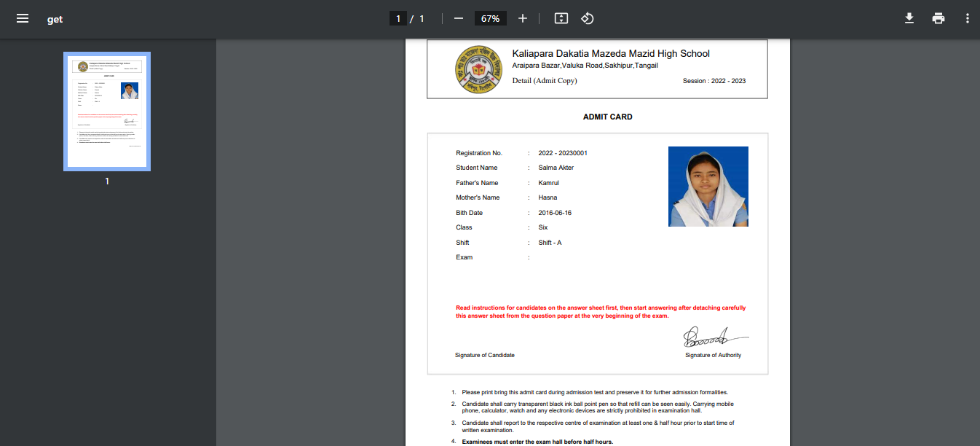Image resolution: width=980 pixels, height=446 pixels.
Task: Click the Signature of Authority image
Action: point(714,337)
